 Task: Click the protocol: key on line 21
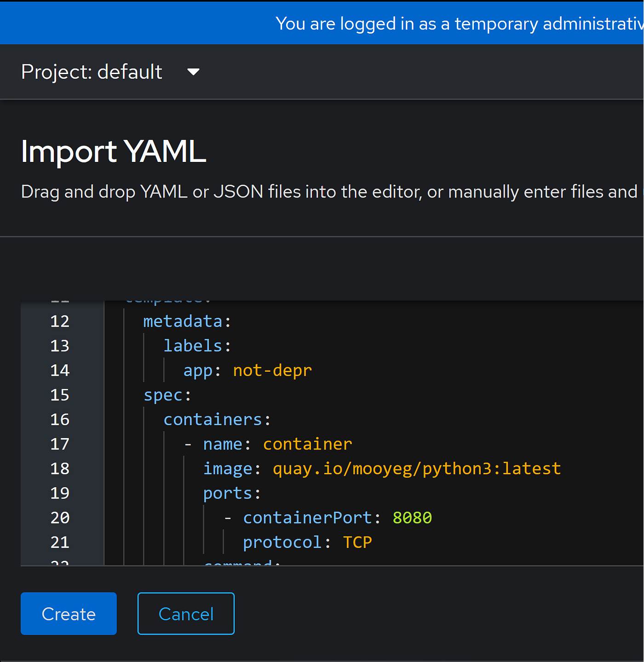(287, 542)
